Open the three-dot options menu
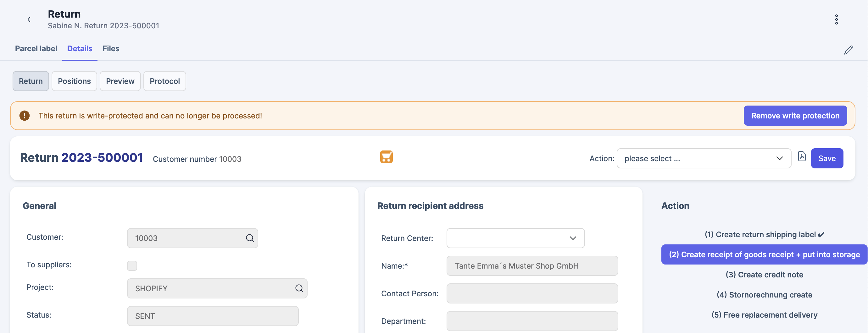The height and width of the screenshot is (333, 868). pos(836,19)
